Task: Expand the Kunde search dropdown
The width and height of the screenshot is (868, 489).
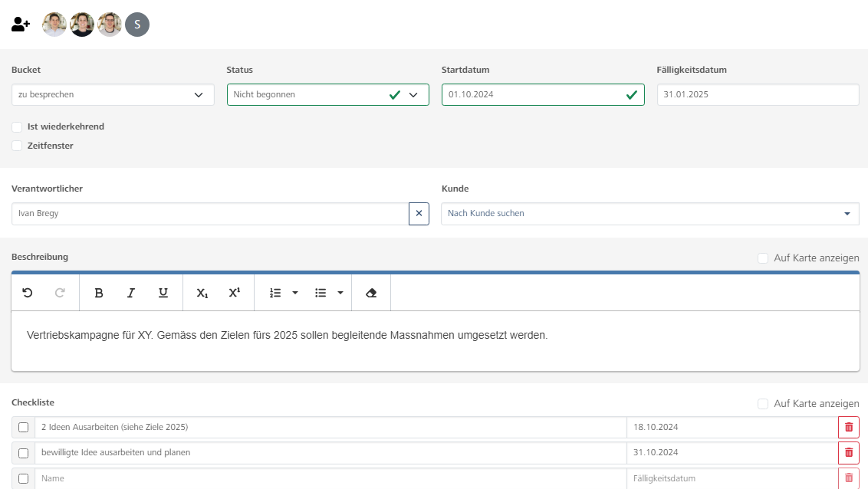Action: 847,214
